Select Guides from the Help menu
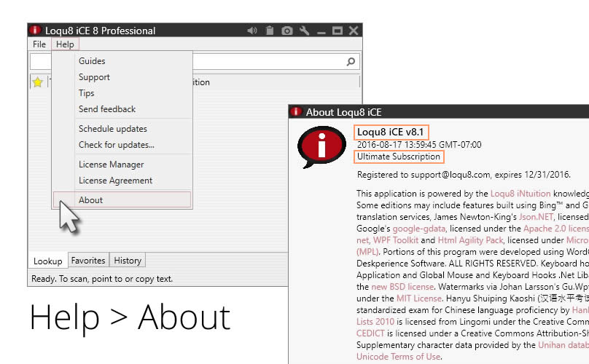 point(92,61)
